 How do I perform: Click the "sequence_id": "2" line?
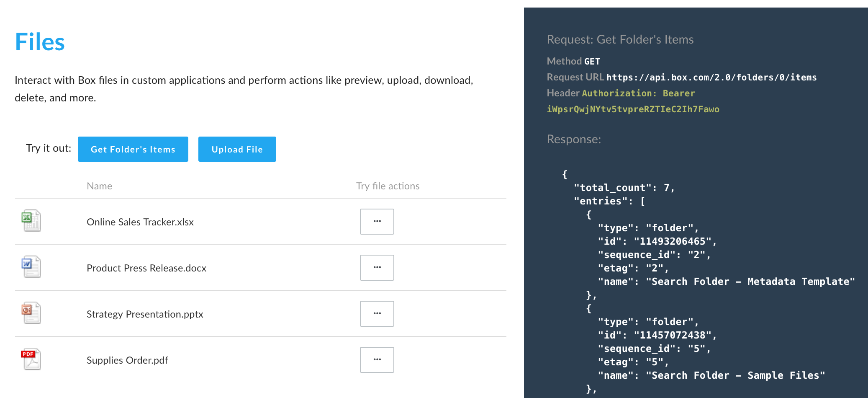[x=654, y=255]
